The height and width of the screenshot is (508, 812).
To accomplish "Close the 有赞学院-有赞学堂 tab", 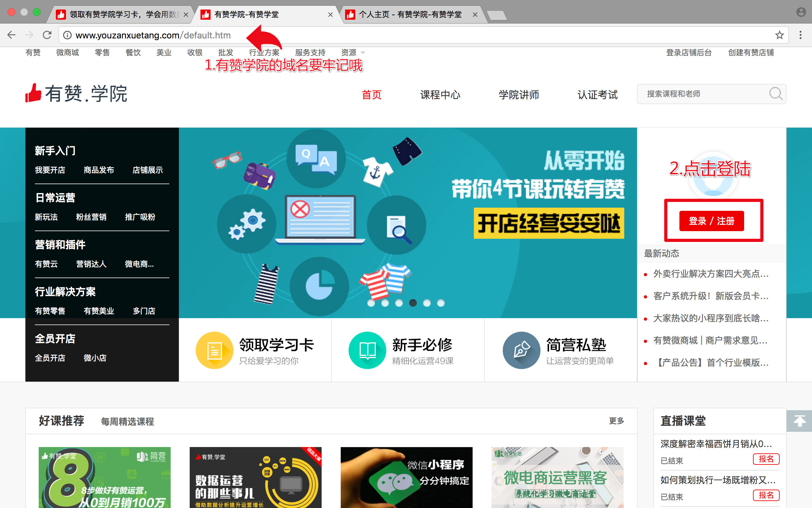I will click(x=331, y=15).
